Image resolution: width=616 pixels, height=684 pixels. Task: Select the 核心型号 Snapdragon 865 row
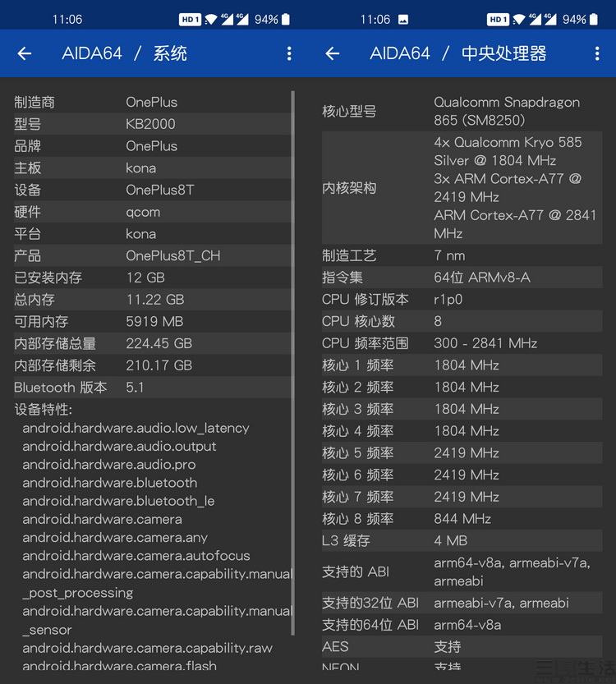pyautogui.click(x=462, y=111)
